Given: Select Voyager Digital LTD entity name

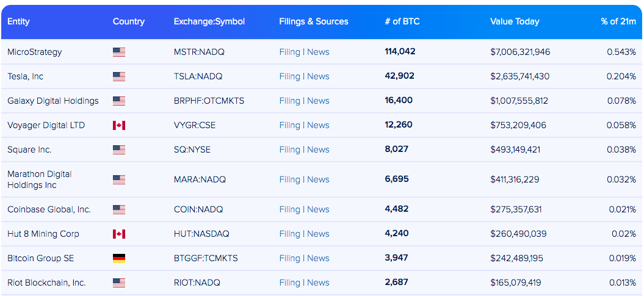Looking at the screenshot, I should pyautogui.click(x=46, y=125).
